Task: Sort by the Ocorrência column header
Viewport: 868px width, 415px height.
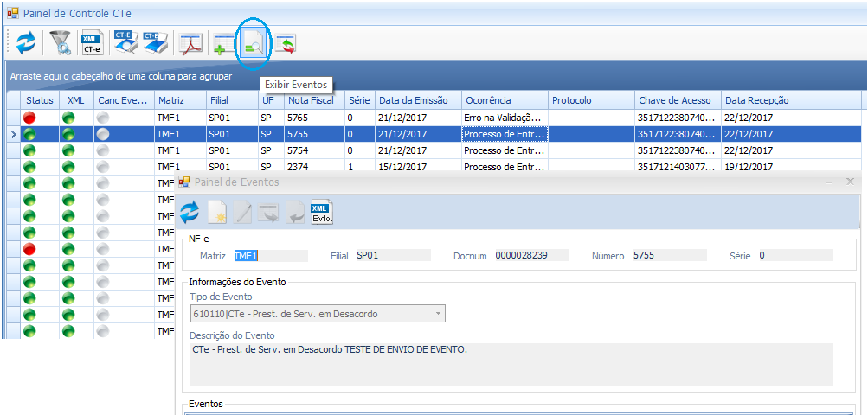Action: (505, 100)
